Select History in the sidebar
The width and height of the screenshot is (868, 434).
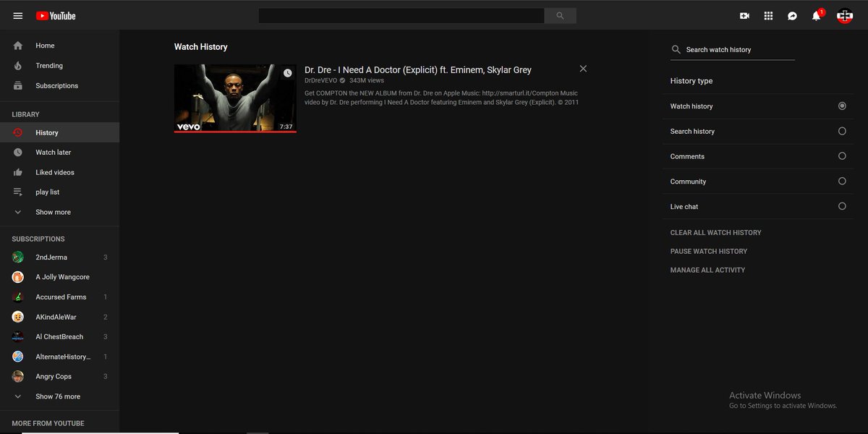[x=59, y=132]
